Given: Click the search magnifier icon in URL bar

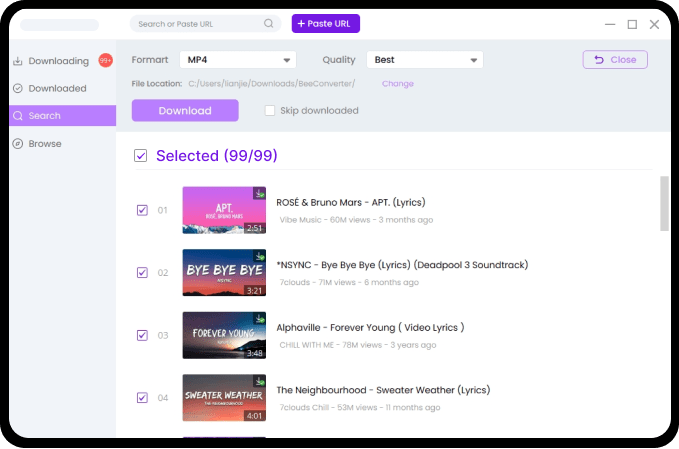Looking at the screenshot, I should pyautogui.click(x=268, y=23).
